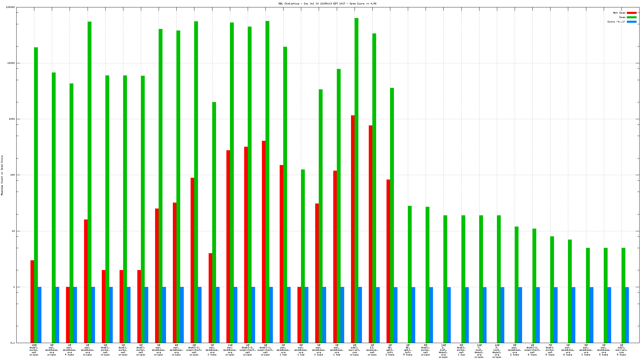Click the 0.1 y-axis tick label
Screen dimensions: 644x362
pos(12,343)
